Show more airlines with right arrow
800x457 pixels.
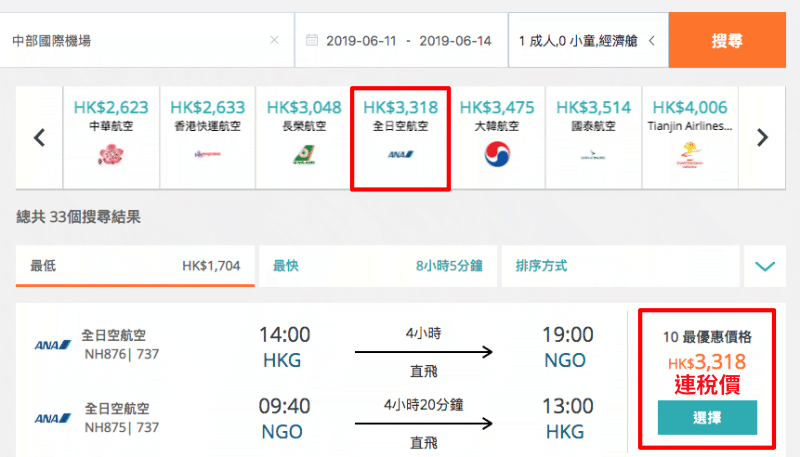(x=762, y=138)
